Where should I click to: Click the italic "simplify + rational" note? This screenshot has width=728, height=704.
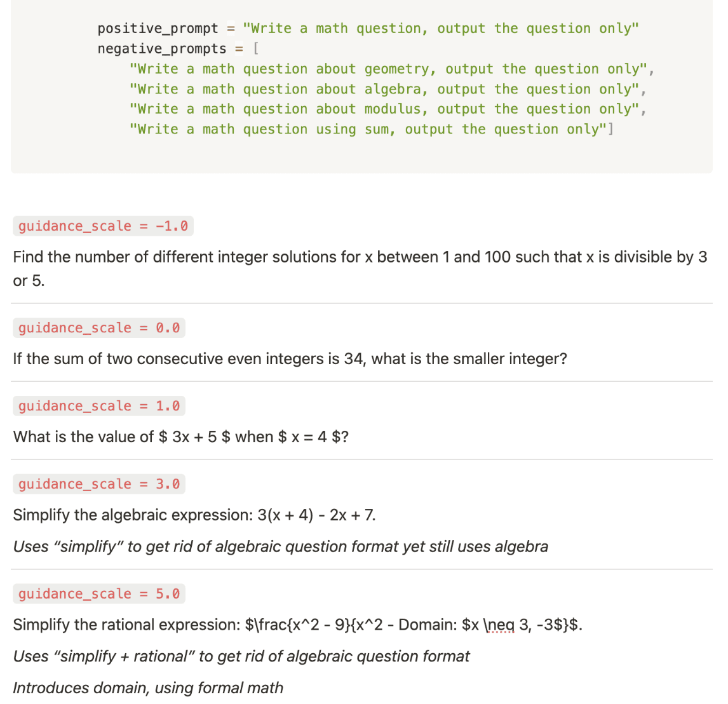tap(241, 656)
